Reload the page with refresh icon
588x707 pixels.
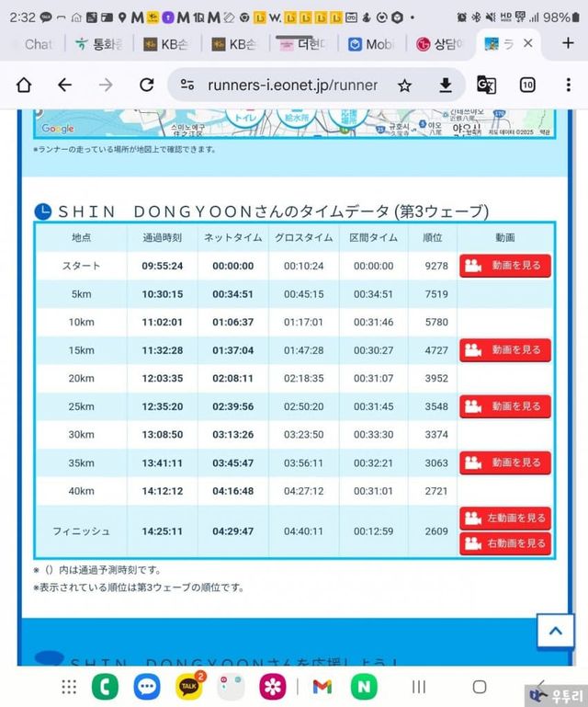[147, 85]
